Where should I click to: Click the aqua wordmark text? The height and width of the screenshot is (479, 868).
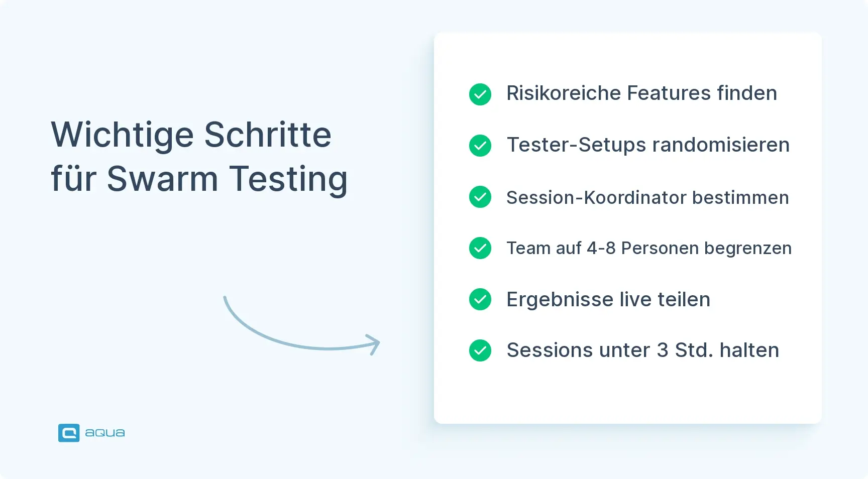[105, 433]
